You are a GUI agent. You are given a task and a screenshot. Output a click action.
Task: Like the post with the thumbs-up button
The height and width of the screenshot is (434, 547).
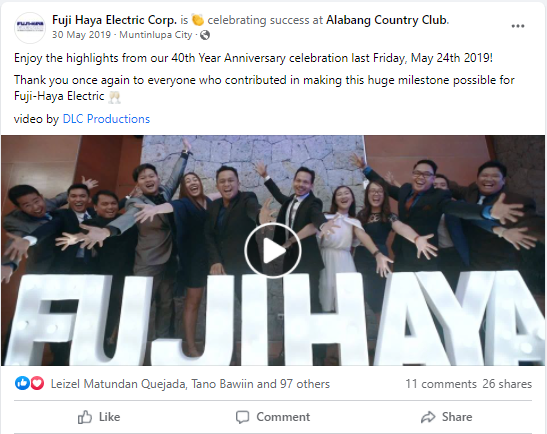[99, 417]
